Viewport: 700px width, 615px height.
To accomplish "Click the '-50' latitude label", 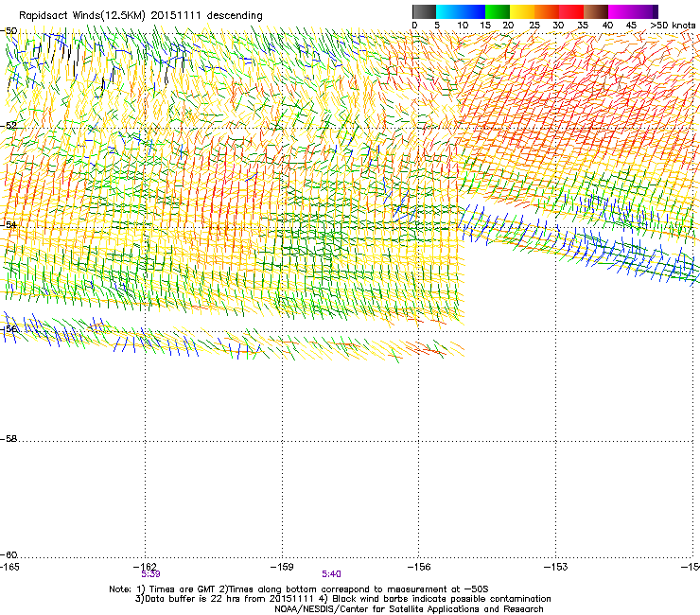I will click(x=9, y=31).
